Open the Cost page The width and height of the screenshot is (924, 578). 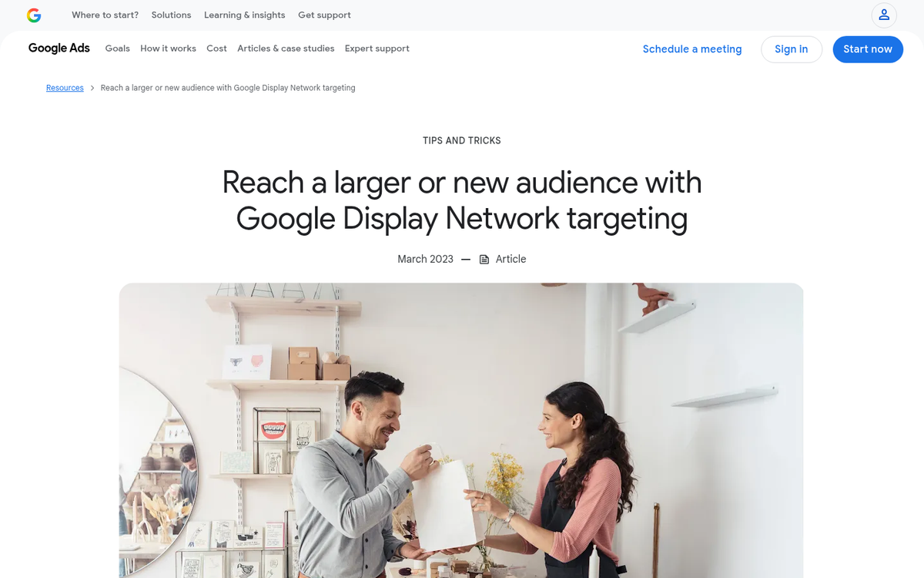coord(216,49)
